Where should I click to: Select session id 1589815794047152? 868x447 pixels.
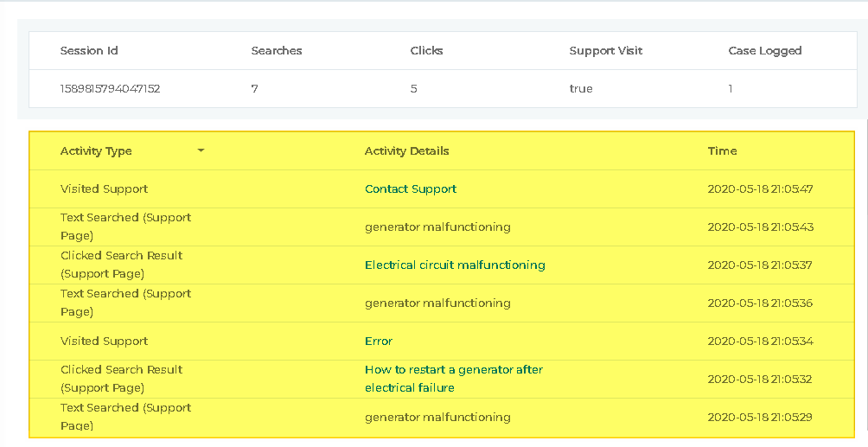pos(110,88)
